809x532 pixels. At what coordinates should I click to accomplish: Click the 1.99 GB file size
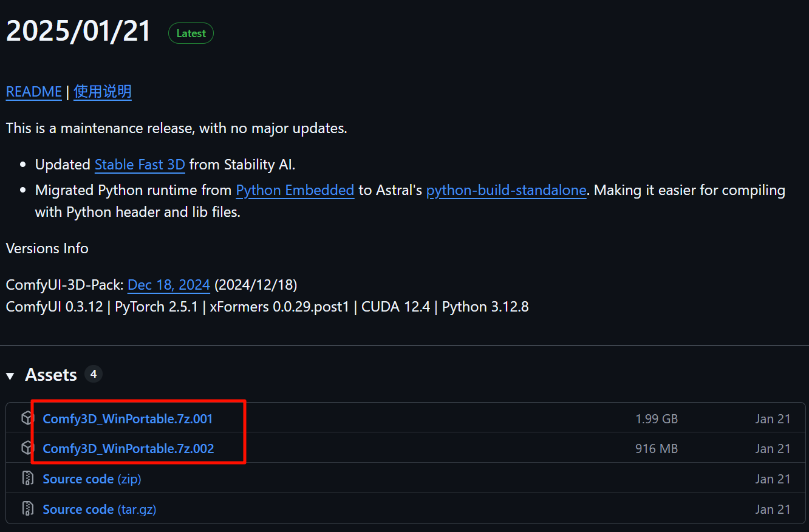click(657, 419)
